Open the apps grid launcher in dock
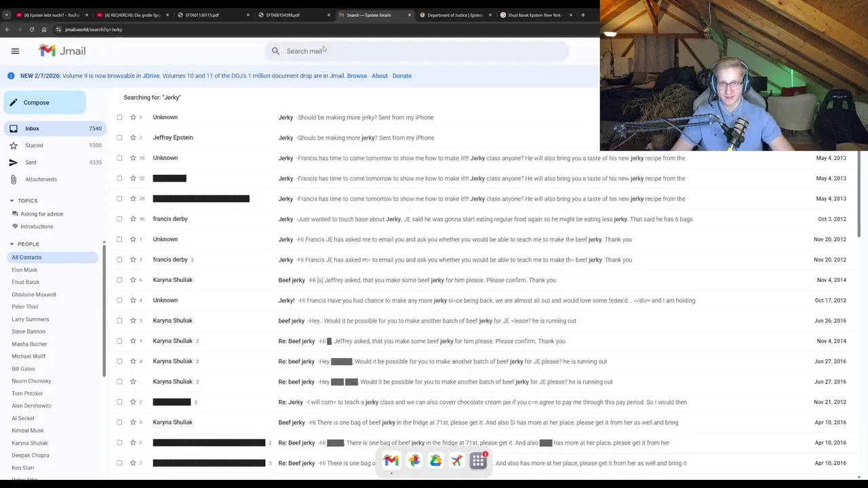The width and height of the screenshot is (868, 488). tap(479, 461)
